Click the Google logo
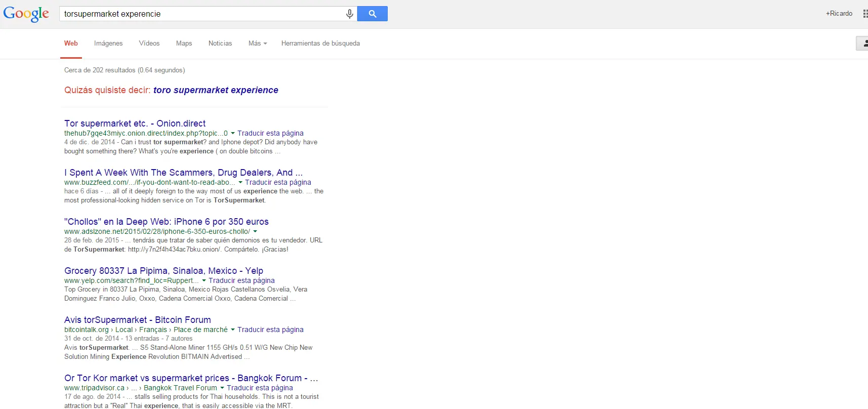This screenshot has height=409, width=868. pos(26,14)
